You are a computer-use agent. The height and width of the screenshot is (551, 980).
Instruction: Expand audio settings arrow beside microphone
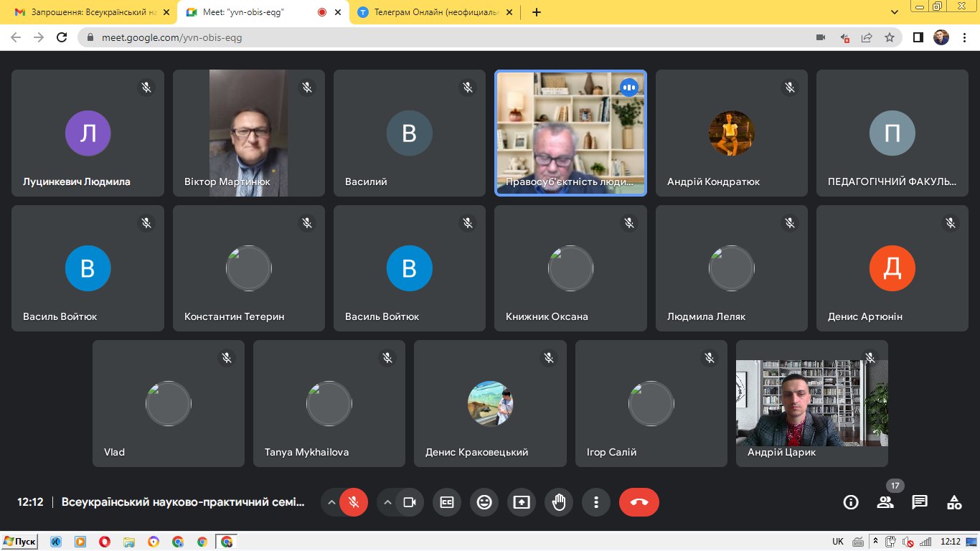point(331,502)
